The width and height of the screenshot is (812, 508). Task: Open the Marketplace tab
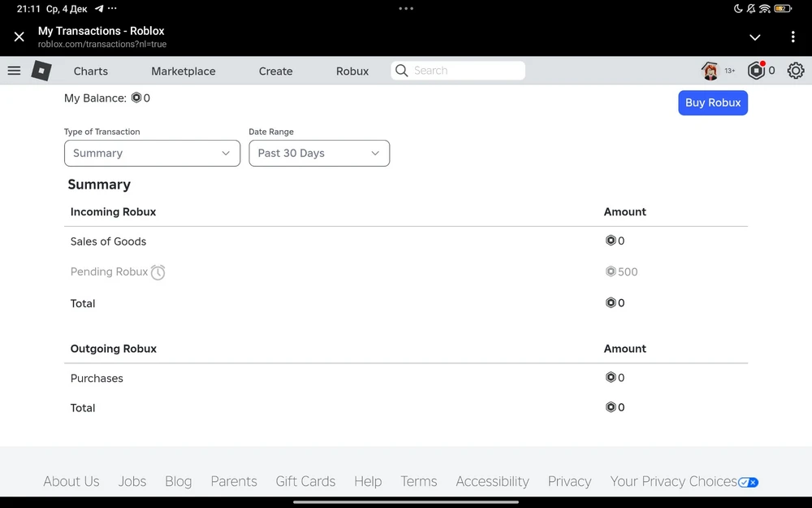pos(184,71)
